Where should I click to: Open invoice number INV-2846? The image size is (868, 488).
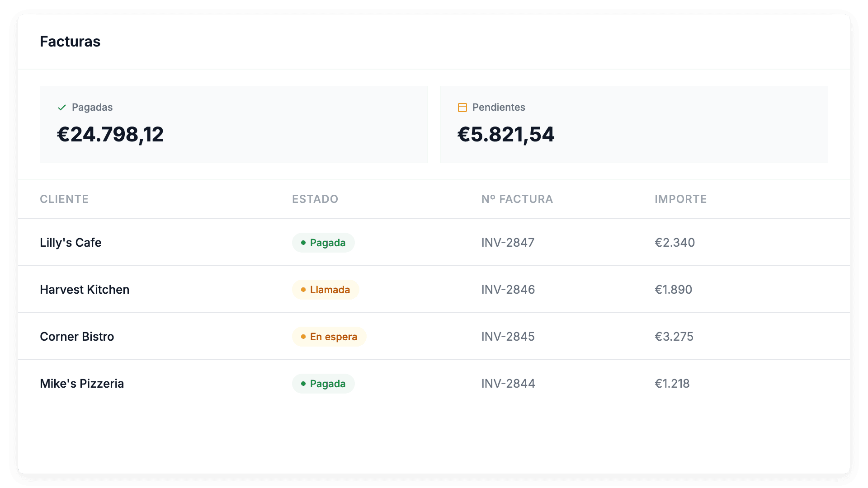pyautogui.click(x=508, y=290)
